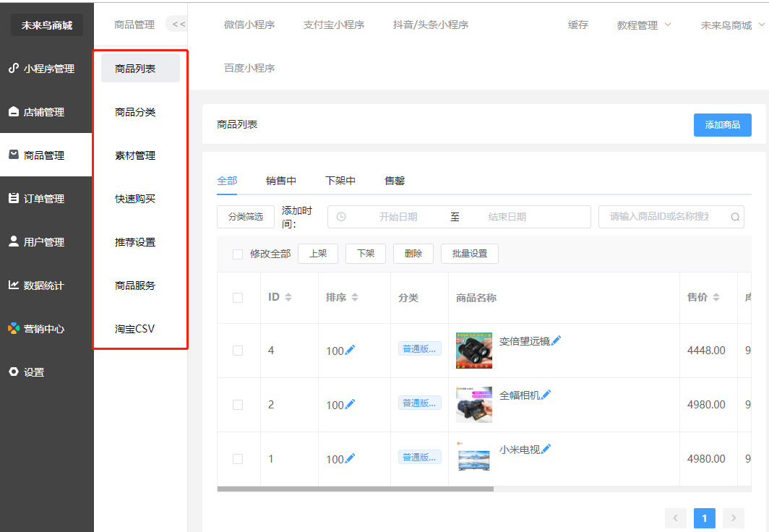Edit name of 变倍望远镜 via pencil icon
Screen dimensions: 769x532
[x=557, y=341]
